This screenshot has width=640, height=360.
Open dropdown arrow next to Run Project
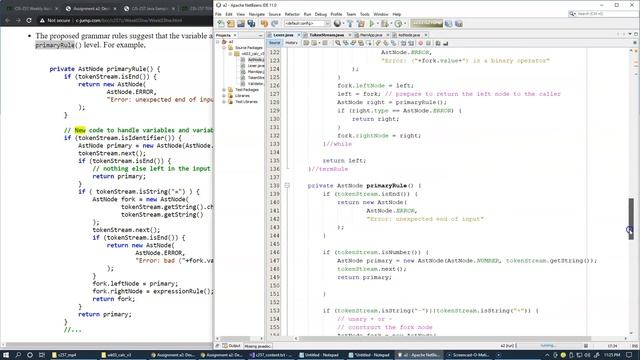click(377, 24)
